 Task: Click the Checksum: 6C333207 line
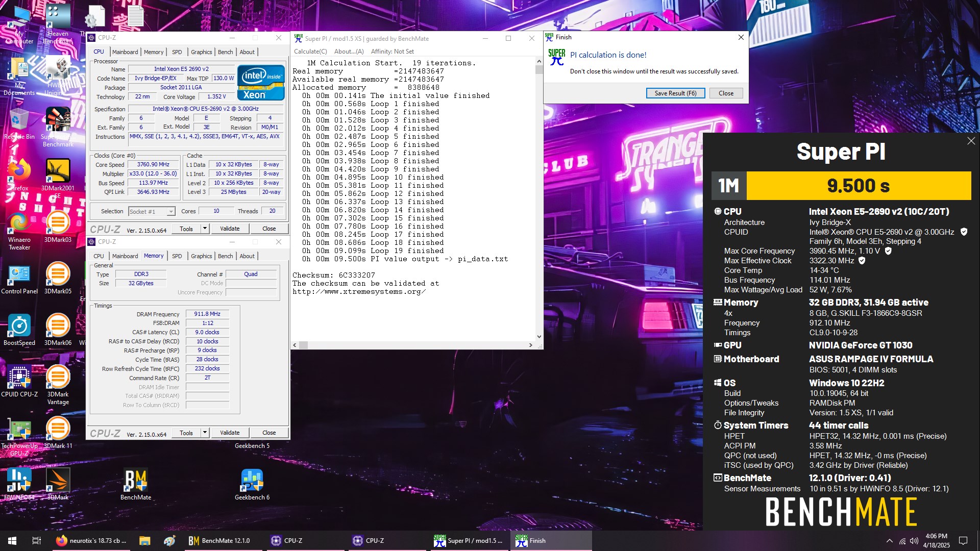tap(334, 275)
